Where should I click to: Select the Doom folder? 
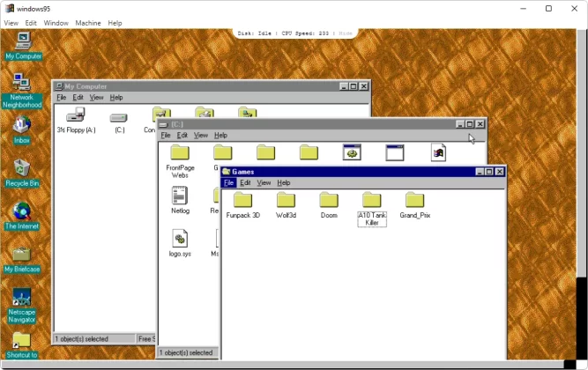point(329,205)
